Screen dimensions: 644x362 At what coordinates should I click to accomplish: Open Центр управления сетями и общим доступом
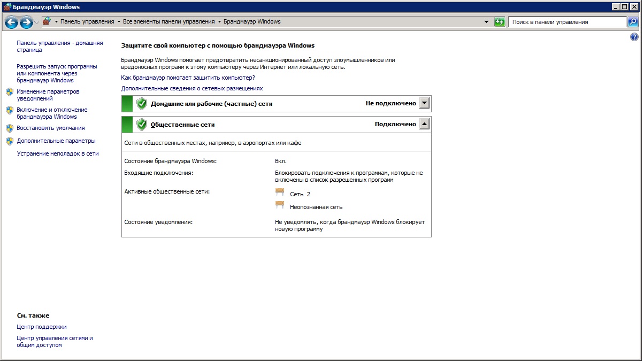click(x=55, y=341)
